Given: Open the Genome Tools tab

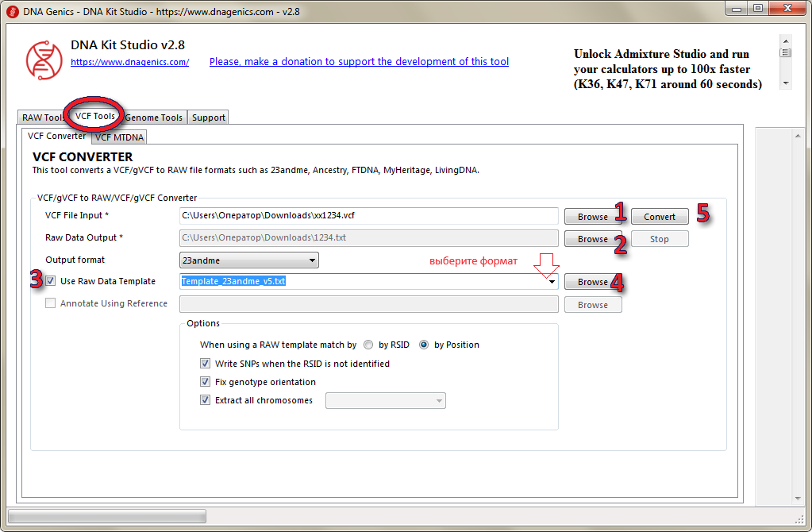Looking at the screenshot, I should [154, 118].
